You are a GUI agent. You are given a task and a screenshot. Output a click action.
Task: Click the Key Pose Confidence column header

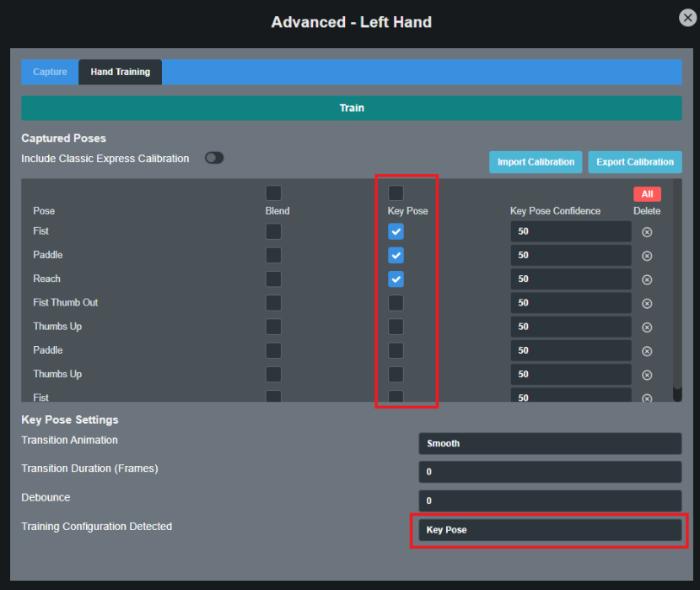coord(555,211)
